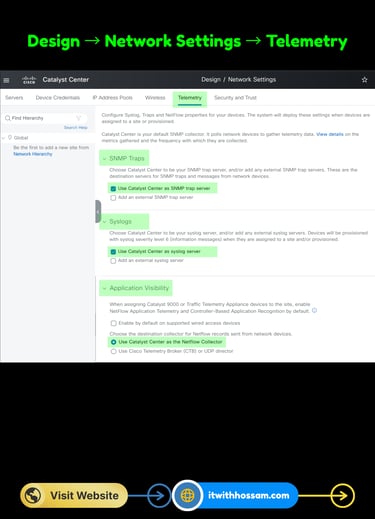
Task: Open the hierarchy filter icon
Action: (x=79, y=118)
